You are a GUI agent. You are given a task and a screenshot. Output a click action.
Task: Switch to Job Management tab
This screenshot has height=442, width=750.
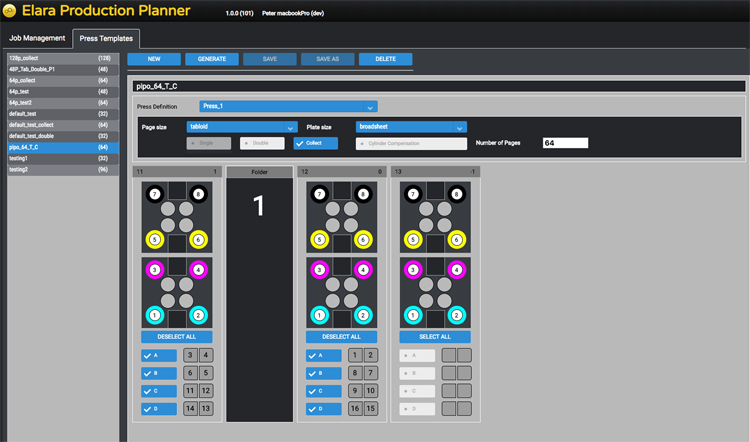(37, 38)
